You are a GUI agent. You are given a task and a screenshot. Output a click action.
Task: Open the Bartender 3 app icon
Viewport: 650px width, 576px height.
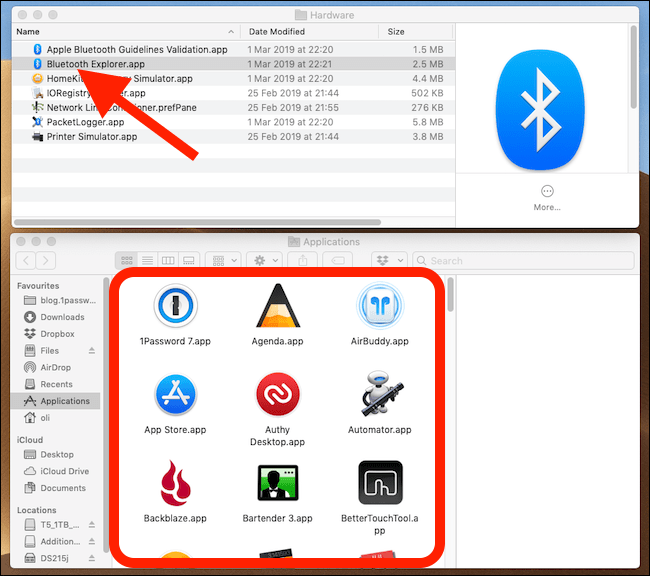click(279, 482)
